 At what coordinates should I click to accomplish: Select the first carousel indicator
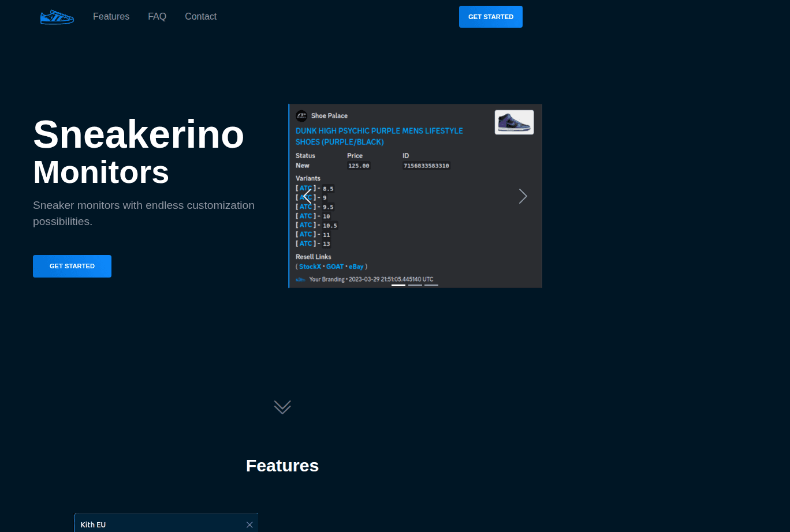[398, 285]
